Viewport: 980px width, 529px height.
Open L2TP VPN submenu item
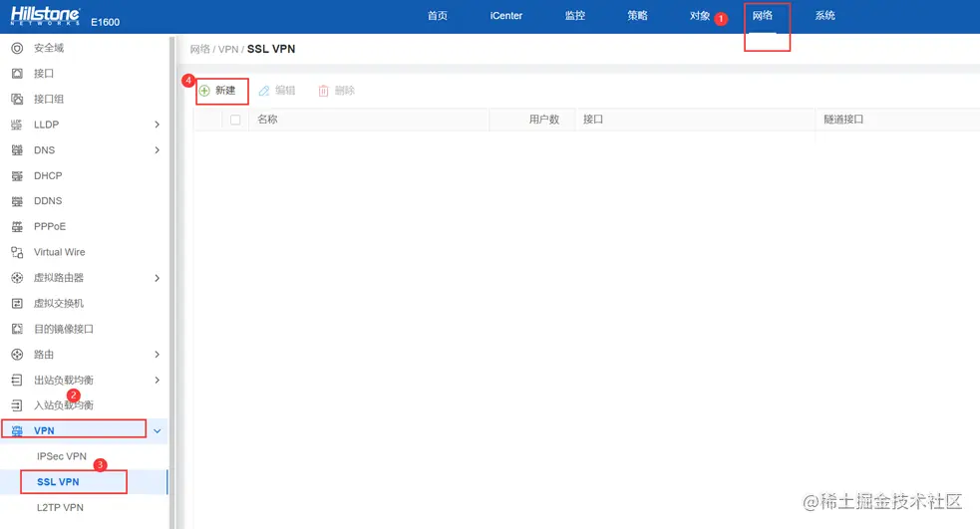coord(60,508)
